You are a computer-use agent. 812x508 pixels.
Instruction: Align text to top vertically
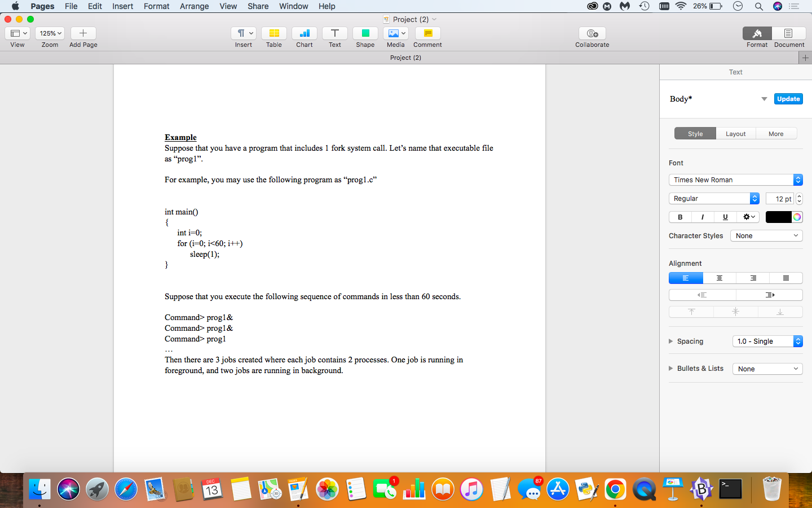[691, 312]
